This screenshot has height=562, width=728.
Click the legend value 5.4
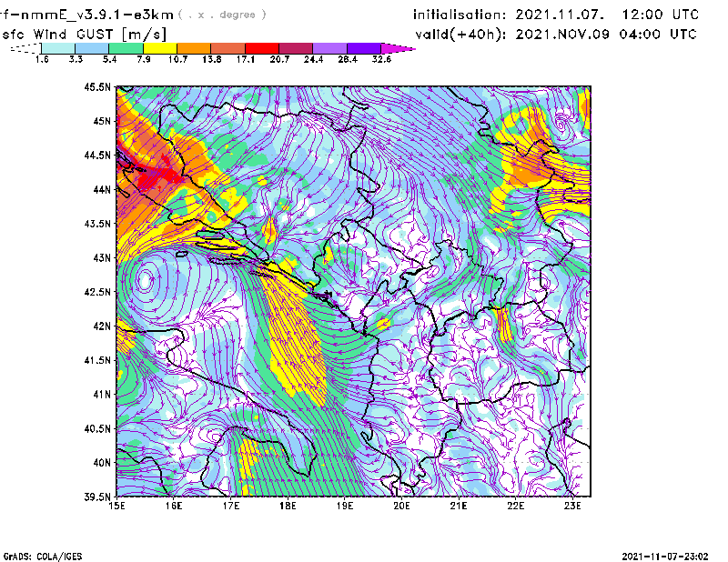point(109,59)
